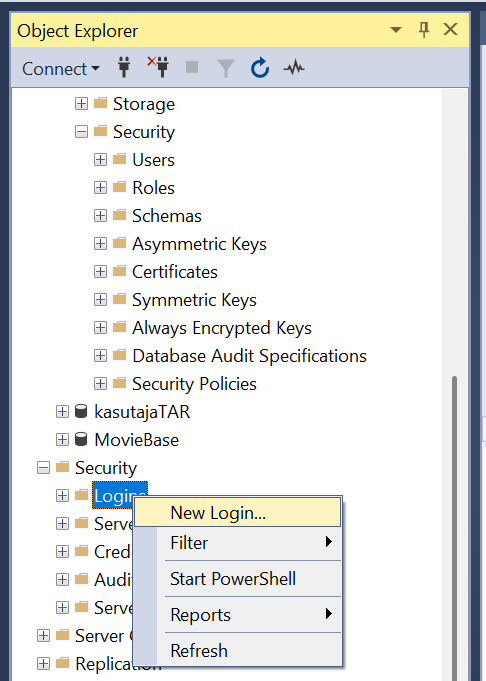Expand the Users folder node
This screenshot has width=486, height=681.
click(x=100, y=160)
